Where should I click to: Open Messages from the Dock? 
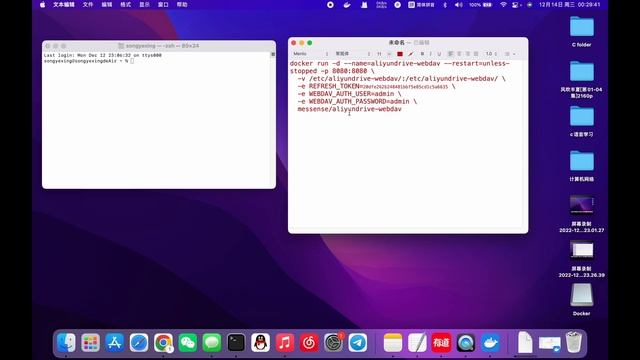212,342
